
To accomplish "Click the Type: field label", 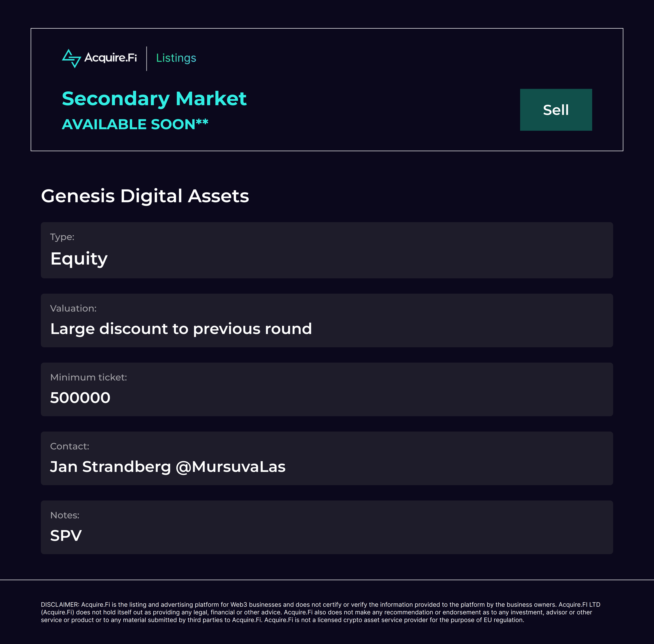I will (x=62, y=237).
